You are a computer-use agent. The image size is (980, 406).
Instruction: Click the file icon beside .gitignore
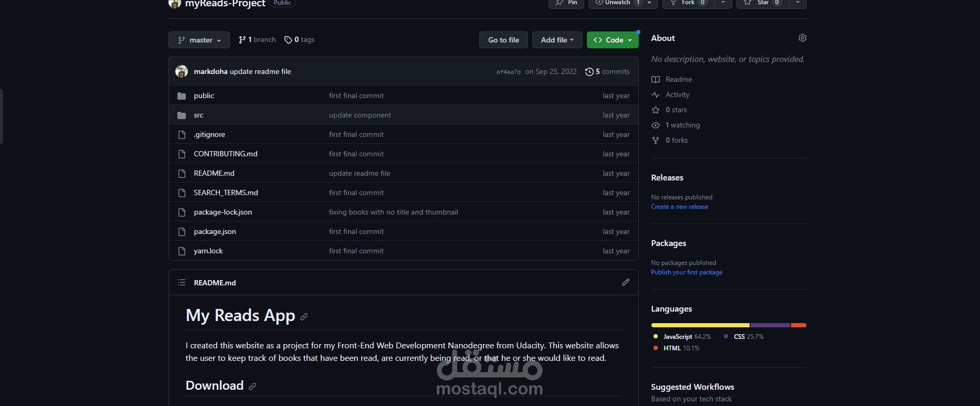pos(182,135)
